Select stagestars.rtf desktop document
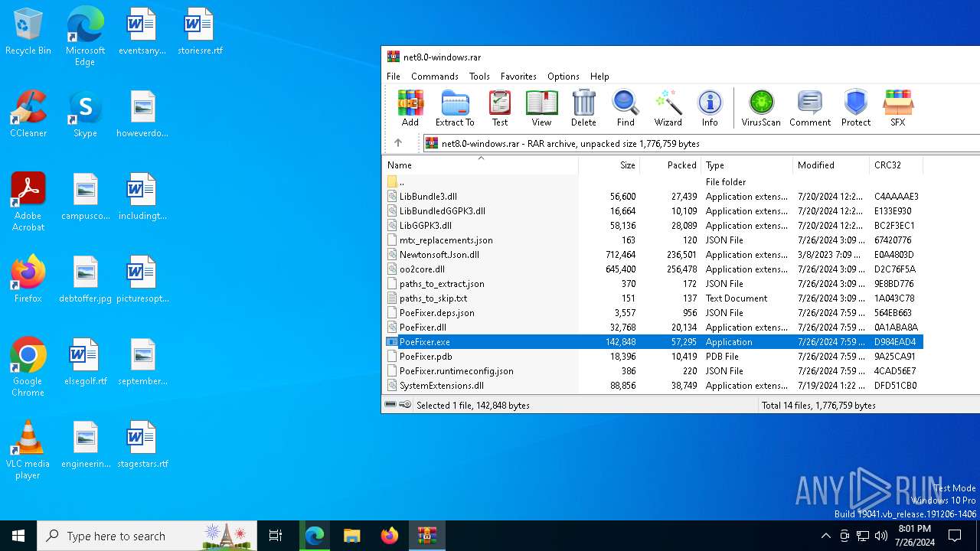This screenshot has height=551, width=980. 142,445
